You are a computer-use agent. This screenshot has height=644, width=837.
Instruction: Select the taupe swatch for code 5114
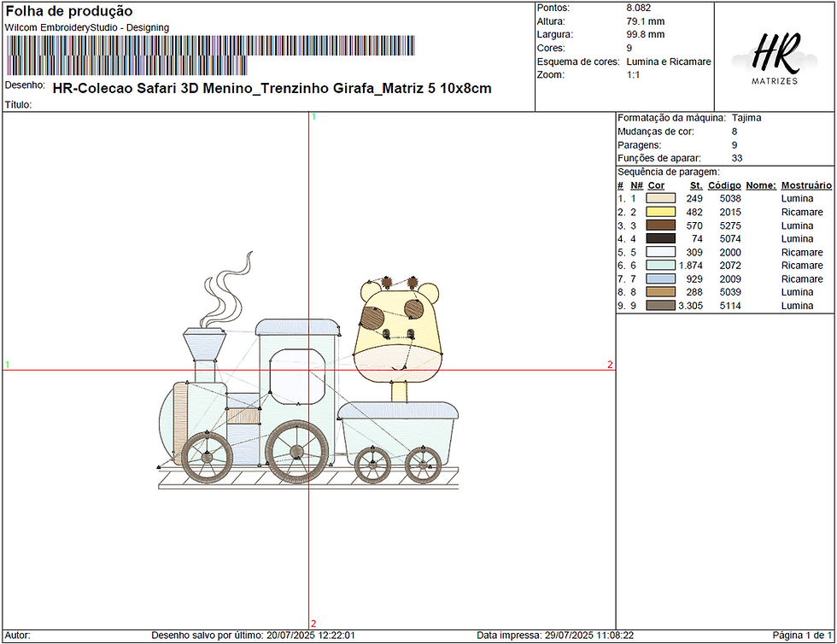(x=661, y=306)
